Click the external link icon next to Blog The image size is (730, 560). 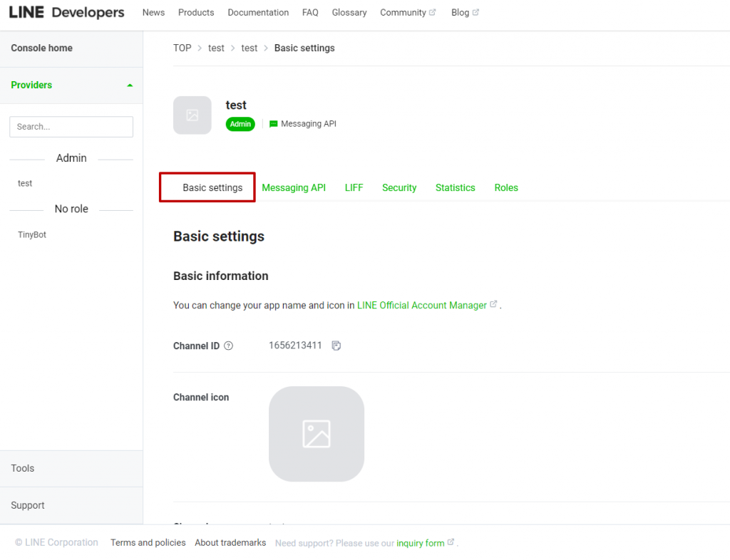pyautogui.click(x=477, y=11)
